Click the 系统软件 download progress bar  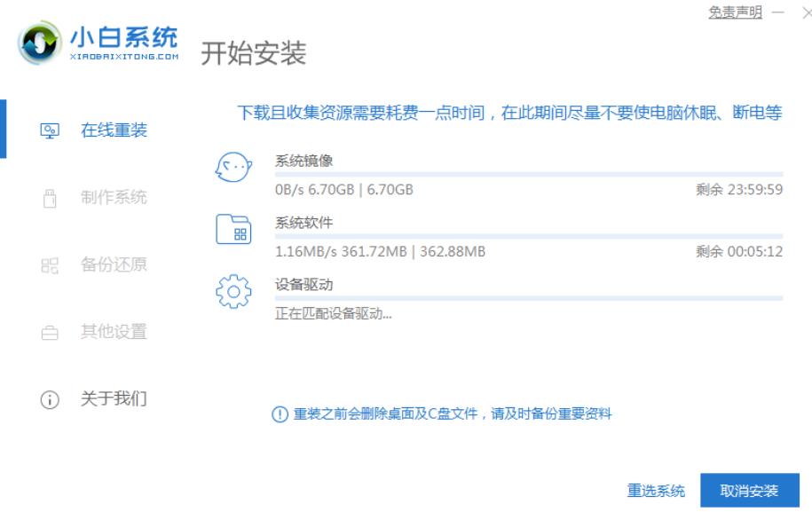click(x=529, y=237)
